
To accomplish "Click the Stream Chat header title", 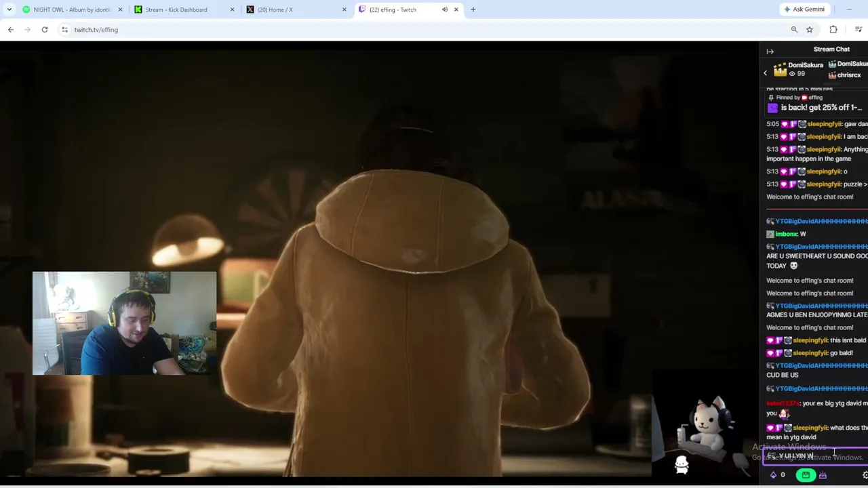I will click(x=831, y=49).
